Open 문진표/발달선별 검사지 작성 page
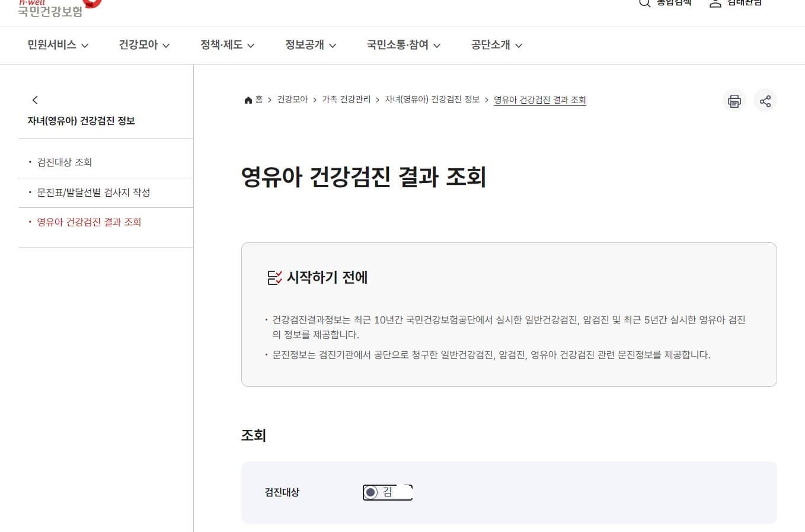This screenshot has width=805, height=532. coord(92,192)
